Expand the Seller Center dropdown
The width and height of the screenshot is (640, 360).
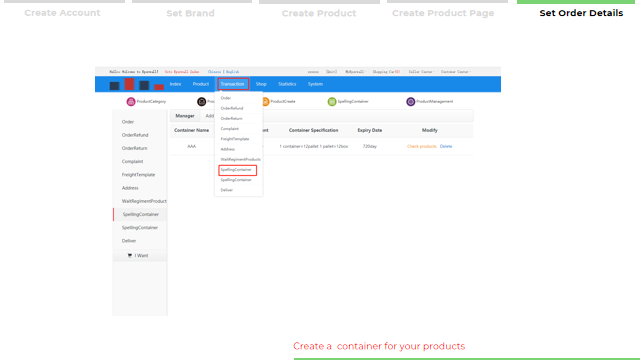[x=422, y=72]
